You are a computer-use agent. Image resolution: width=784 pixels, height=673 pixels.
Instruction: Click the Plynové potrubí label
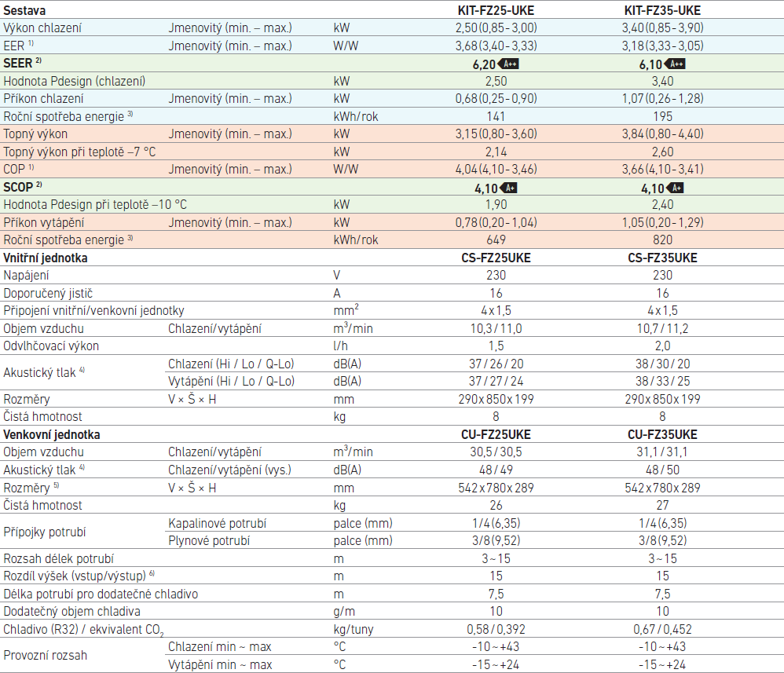point(208,541)
